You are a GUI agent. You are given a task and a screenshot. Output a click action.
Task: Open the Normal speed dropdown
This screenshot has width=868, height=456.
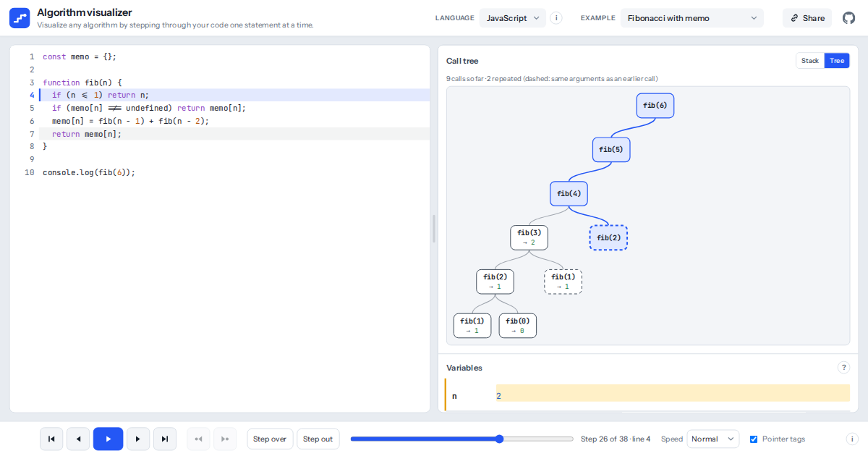point(713,439)
